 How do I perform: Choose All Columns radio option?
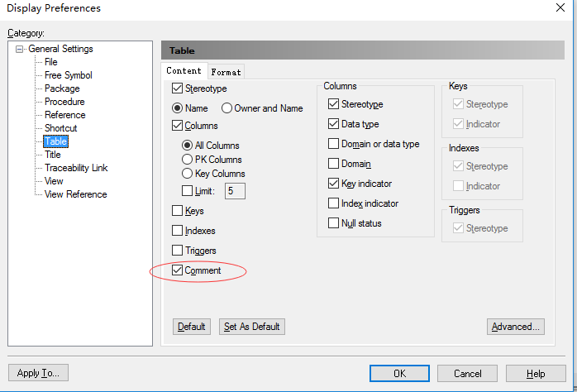187,146
